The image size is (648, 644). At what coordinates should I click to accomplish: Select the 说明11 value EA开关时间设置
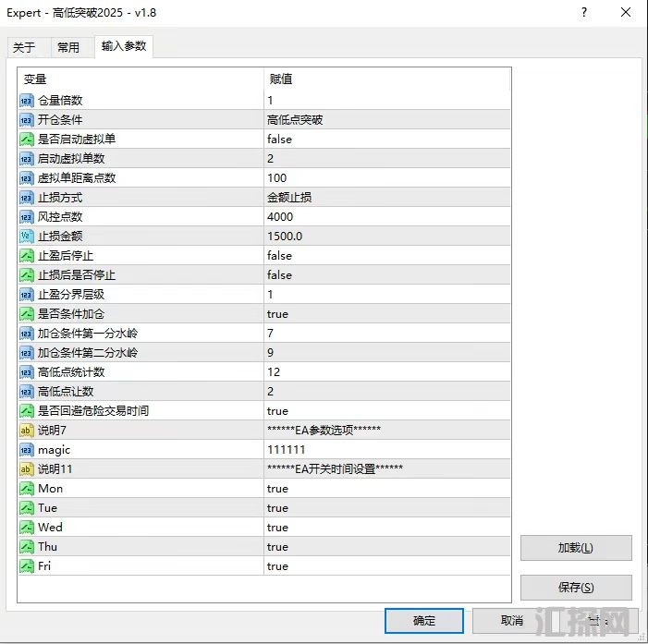pyautogui.click(x=387, y=469)
